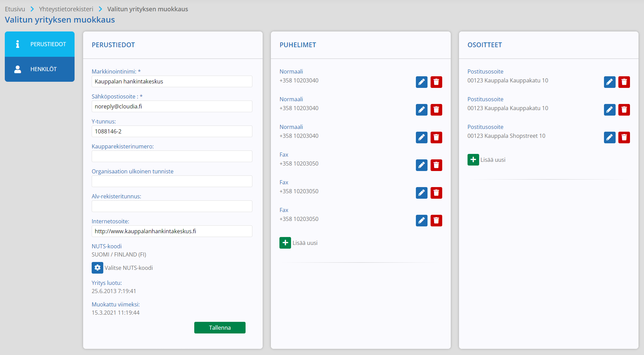Click the green plus icon under Puhelimet
This screenshot has width=644, height=355.
(285, 243)
